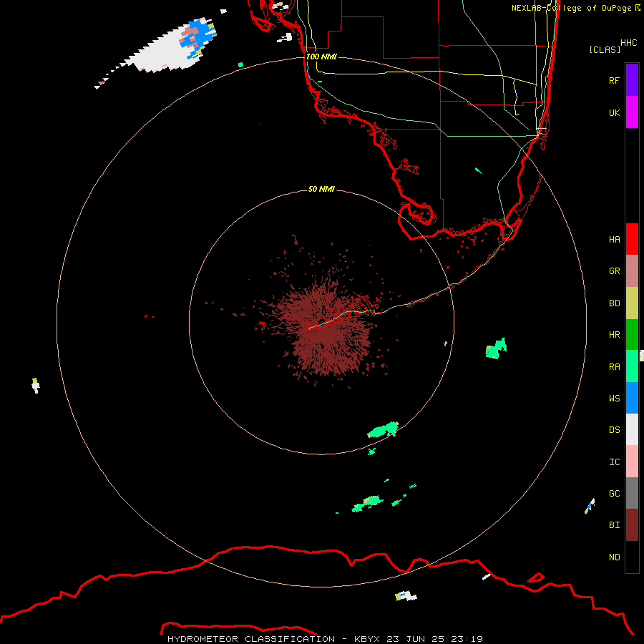Click the gray GC ground clutter swatch
This screenshot has width=644, height=644.
pyautogui.click(x=632, y=493)
